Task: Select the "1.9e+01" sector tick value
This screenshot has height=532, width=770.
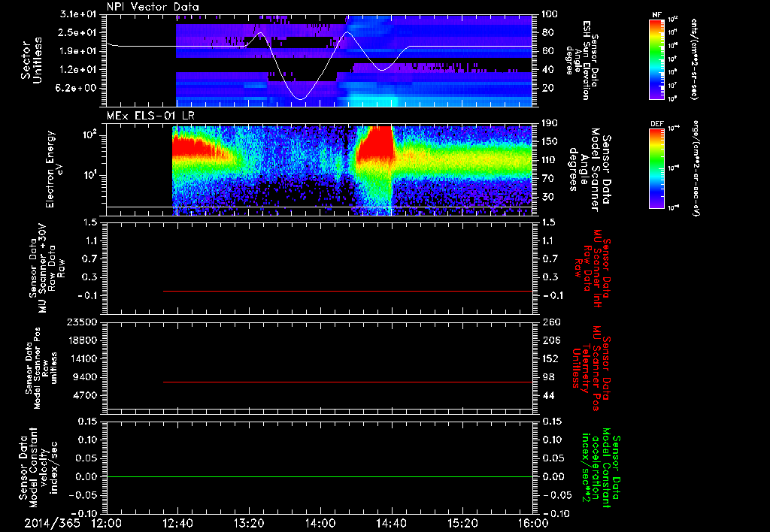Action: (78, 51)
